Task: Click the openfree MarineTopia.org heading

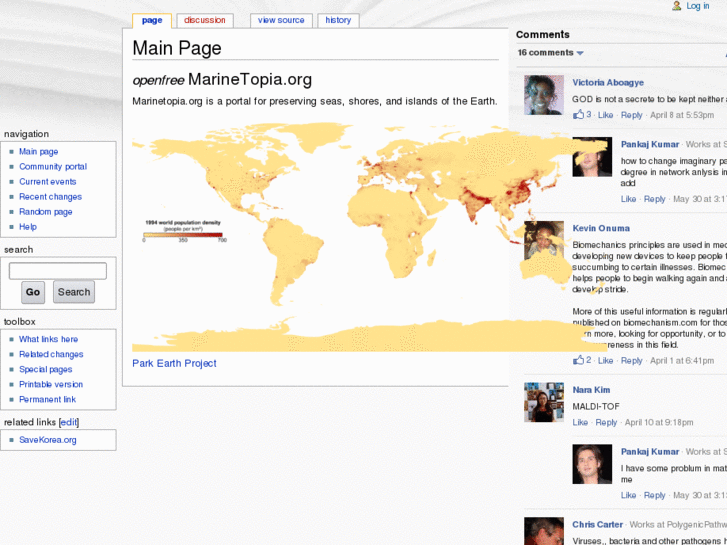Action: 222,80
